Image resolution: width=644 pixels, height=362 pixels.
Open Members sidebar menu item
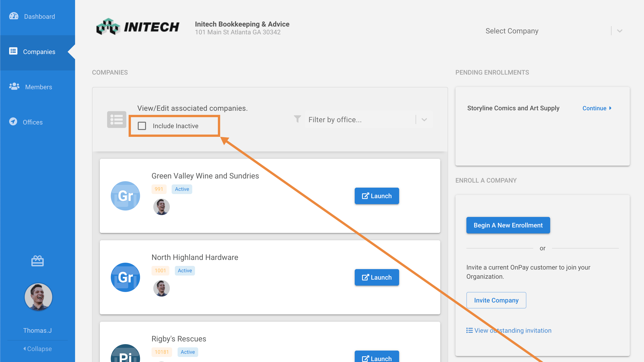(38, 87)
